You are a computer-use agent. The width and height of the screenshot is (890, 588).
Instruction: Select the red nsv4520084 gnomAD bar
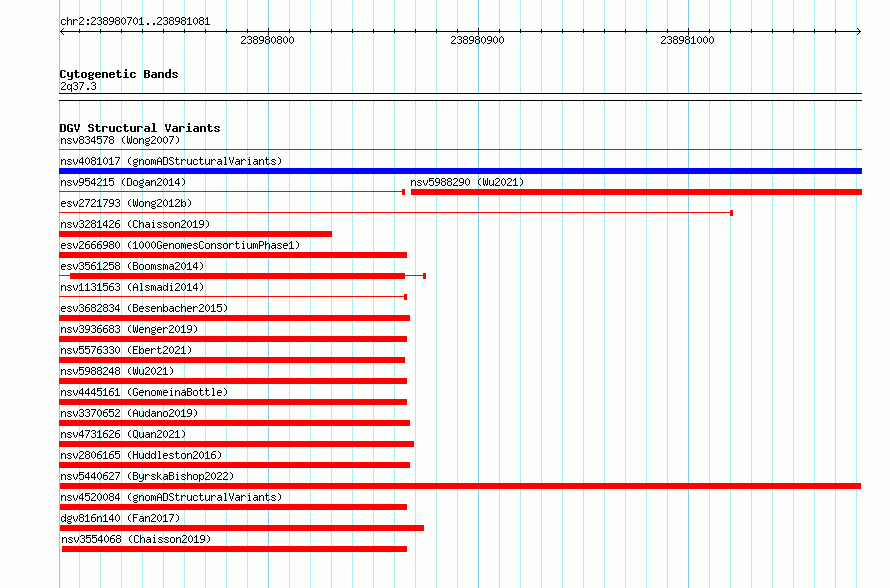coord(233,507)
